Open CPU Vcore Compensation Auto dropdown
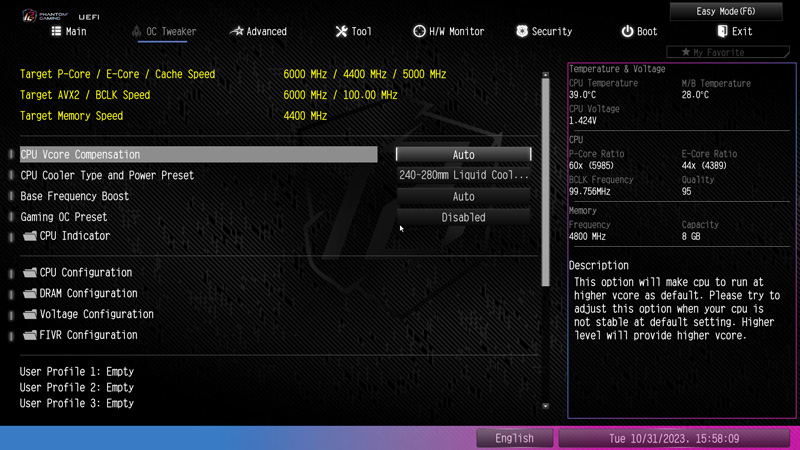800x450 pixels. 463,155
